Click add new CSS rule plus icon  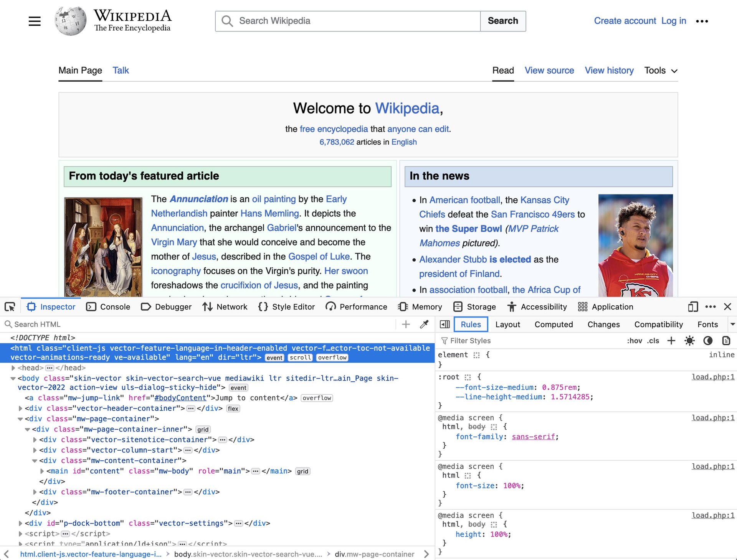point(671,341)
